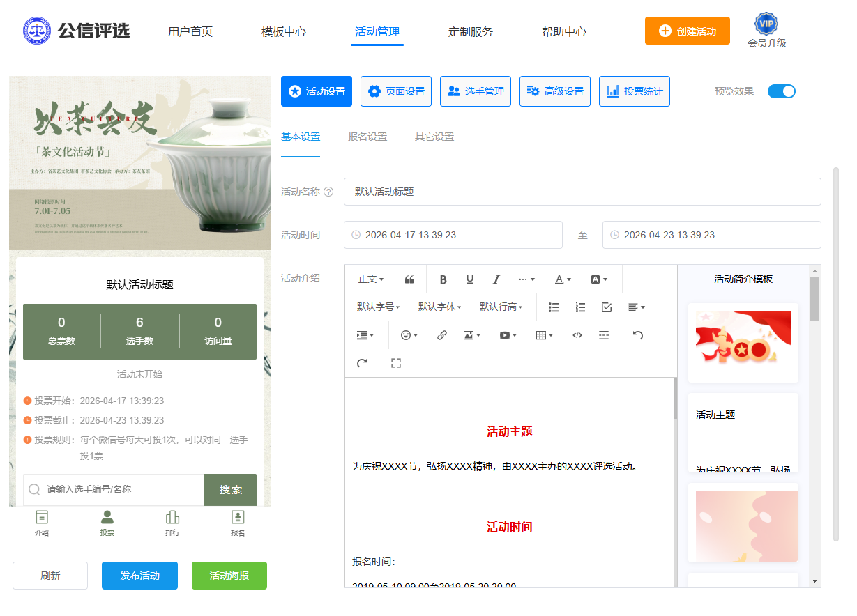Click the VIP 会员升级 badge
Image resolution: width=857 pixels, height=616 pixels.
click(767, 31)
